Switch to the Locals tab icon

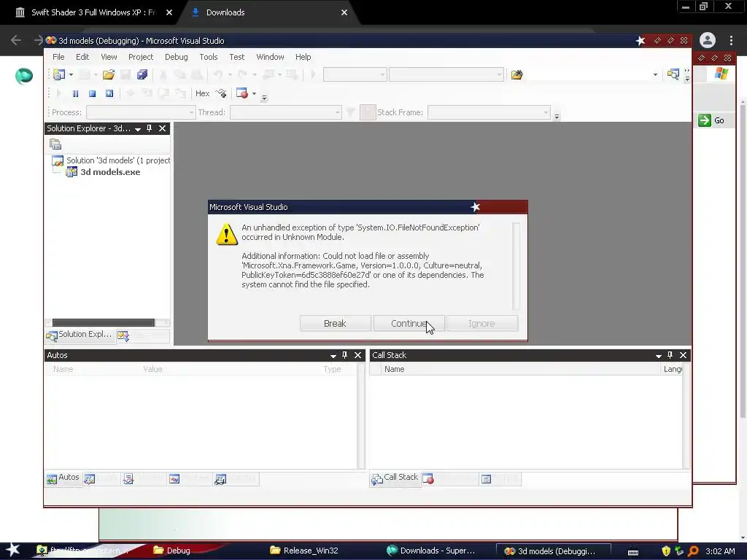coord(90,478)
